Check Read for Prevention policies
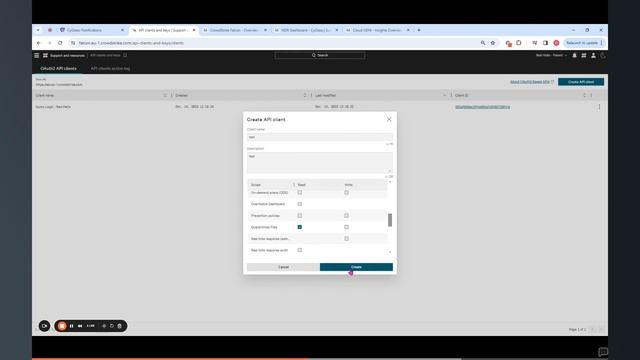 pyautogui.click(x=300, y=216)
